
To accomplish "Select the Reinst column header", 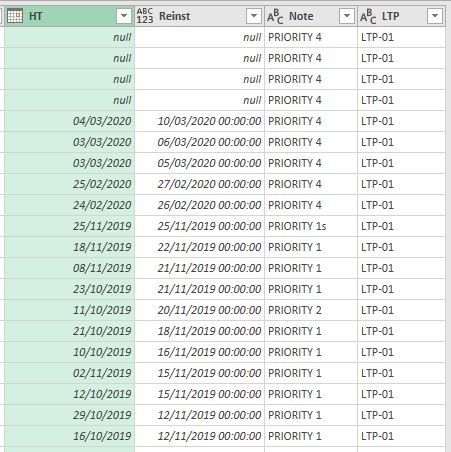I will (200, 16).
